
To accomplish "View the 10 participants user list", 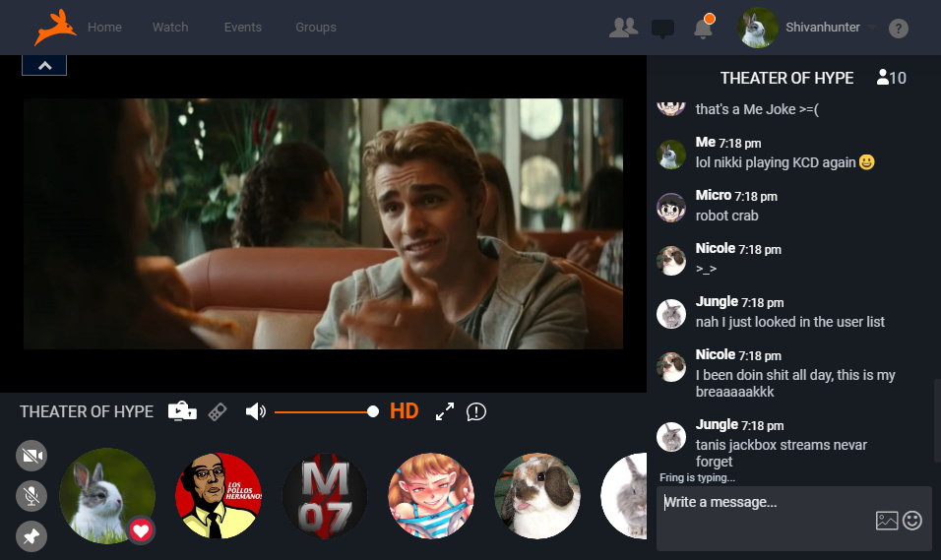I will tap(891, 78).
